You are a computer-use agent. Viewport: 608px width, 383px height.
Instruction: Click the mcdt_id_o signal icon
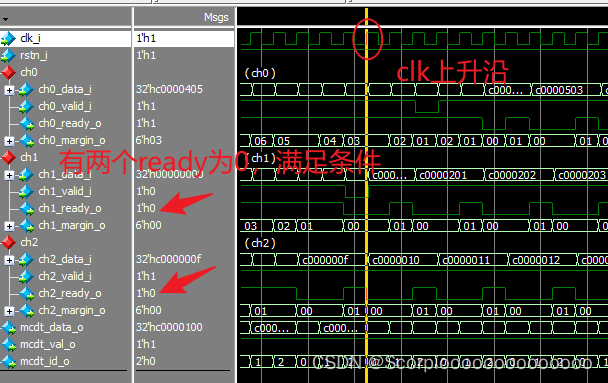click(8, 362)
